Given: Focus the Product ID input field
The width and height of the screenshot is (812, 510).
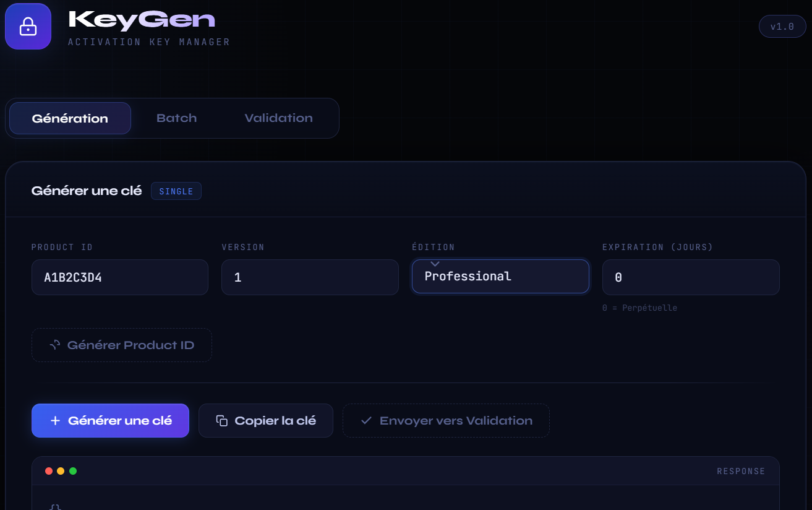Looking at the screenshot, I should [x=119, y=277].
